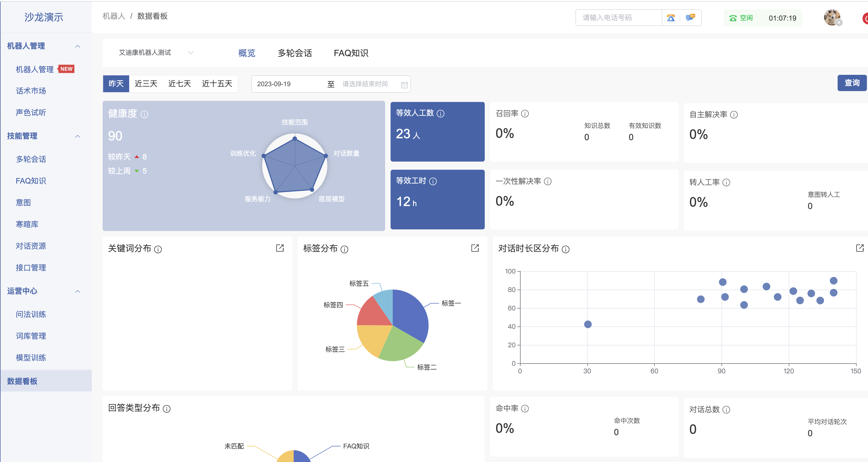The image size is (868, 462).
Task: Expand the 关键词分布 chart fullscreen
Action: click(280, 248)
